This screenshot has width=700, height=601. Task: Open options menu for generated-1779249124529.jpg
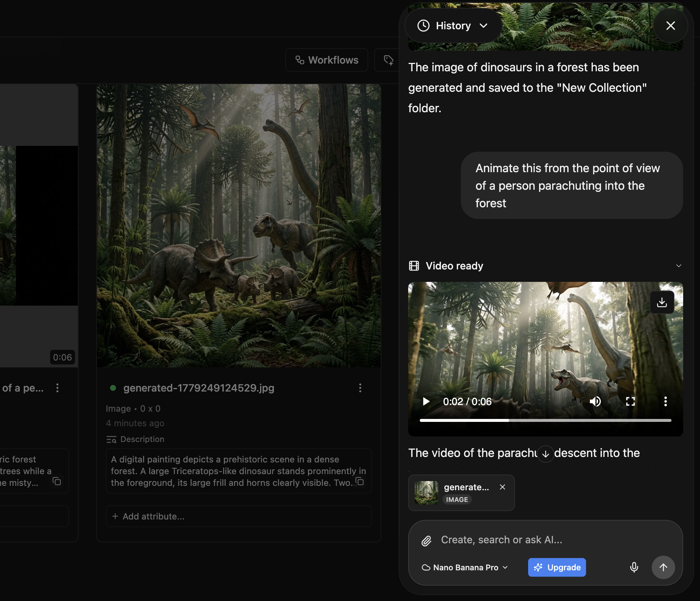360,388
